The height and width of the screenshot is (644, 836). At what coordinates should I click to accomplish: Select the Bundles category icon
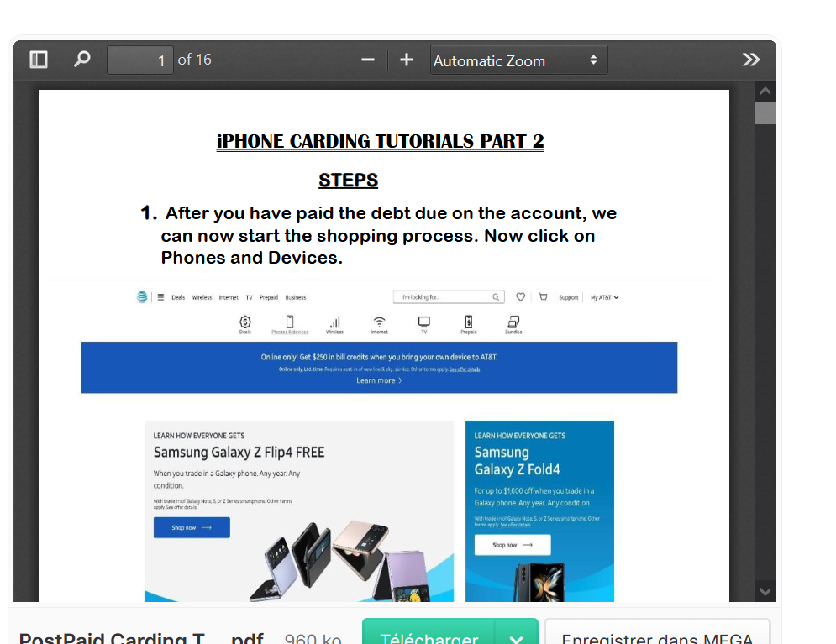click(514, 323)
